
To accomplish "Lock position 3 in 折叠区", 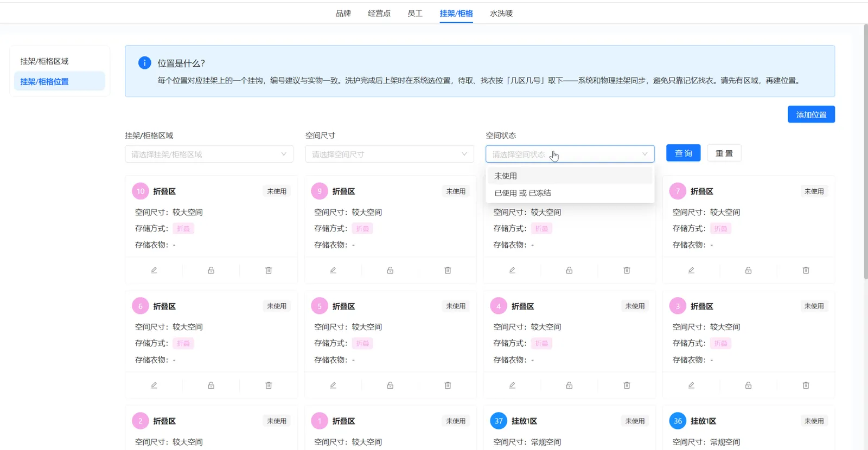I will 748,385.
